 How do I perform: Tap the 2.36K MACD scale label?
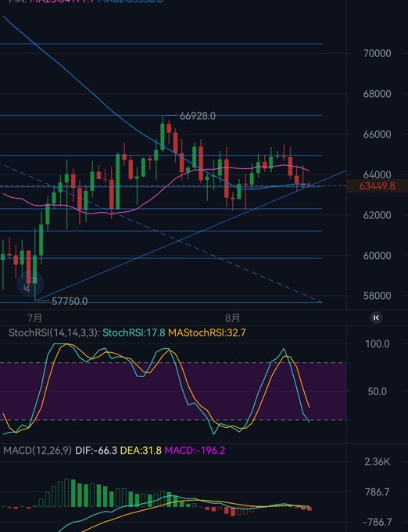pos(378,462)
